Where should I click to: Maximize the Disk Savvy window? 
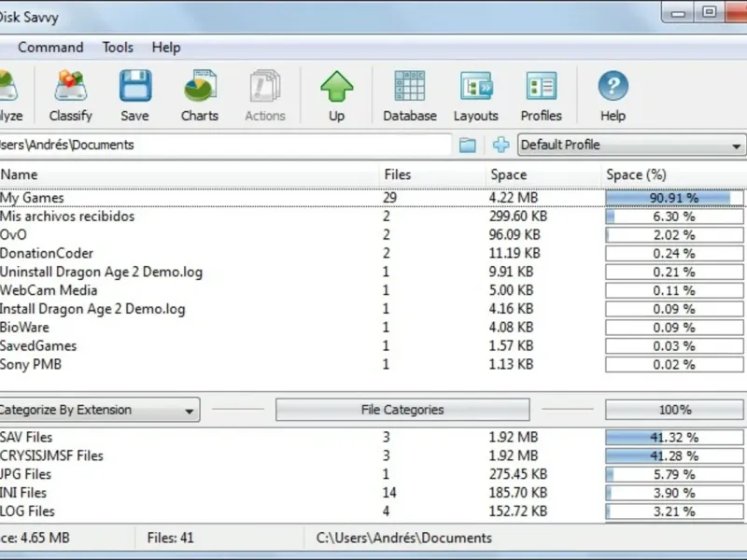[x=710, y=12]
